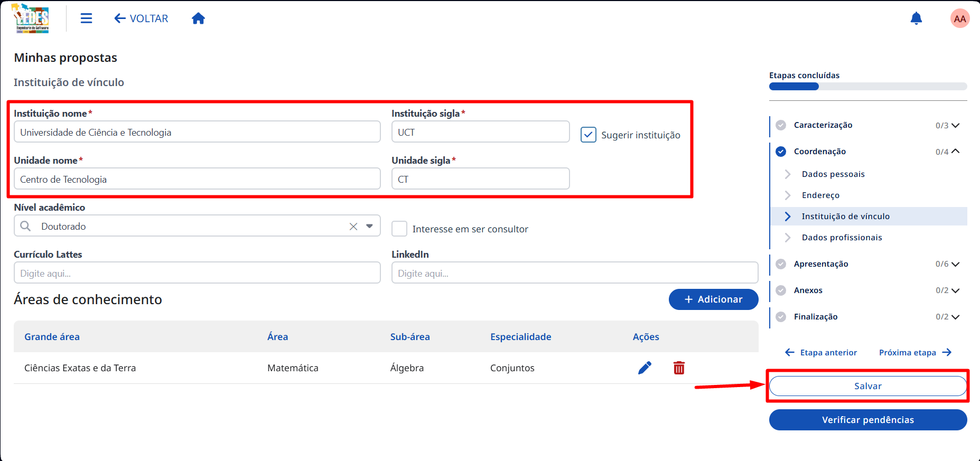Image resolution: width=980 pixels, height=461 pixels.
Task: Click the Salvar button
Action: pos(868,386)
